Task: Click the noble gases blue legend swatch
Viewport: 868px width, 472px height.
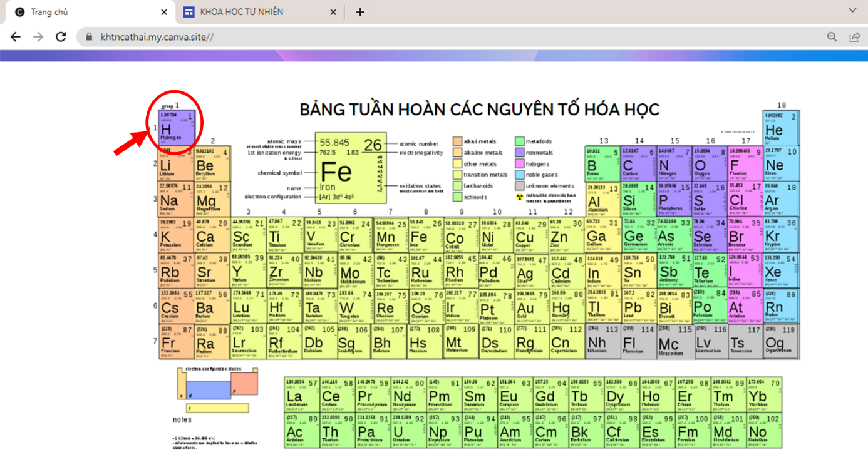Action: (520, 175)
